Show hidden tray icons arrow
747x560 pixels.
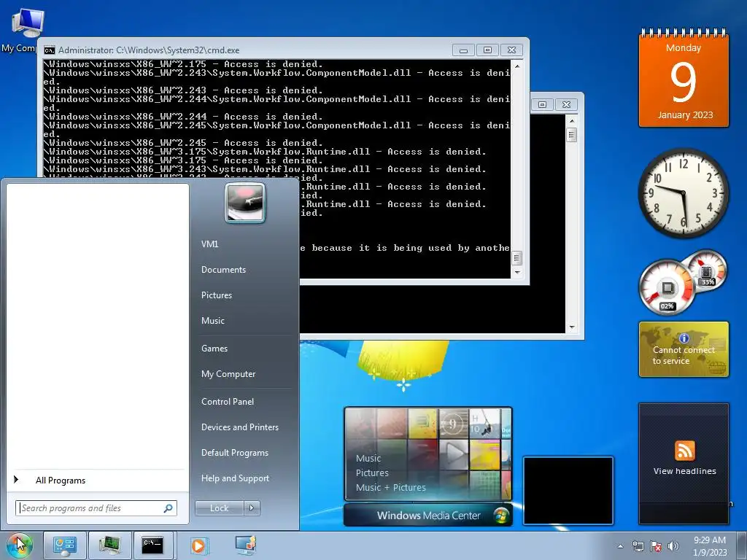(x=620, y=546)
